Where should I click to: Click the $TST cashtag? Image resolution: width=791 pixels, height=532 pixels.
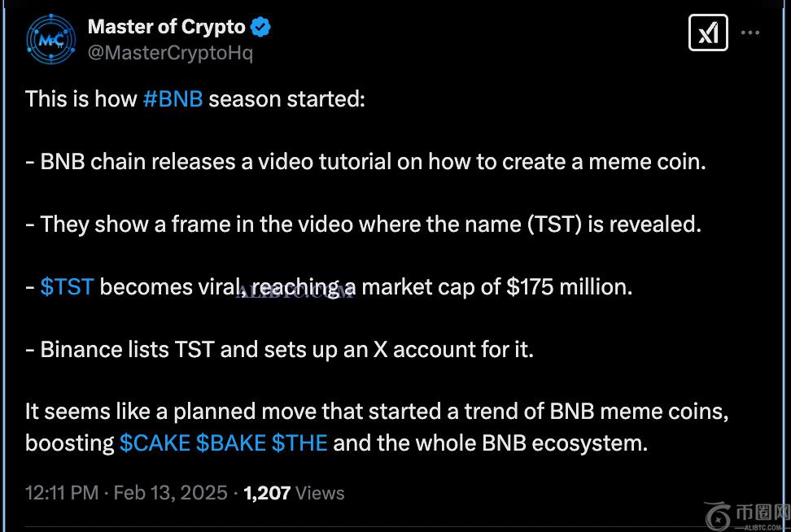pos(67,286)
